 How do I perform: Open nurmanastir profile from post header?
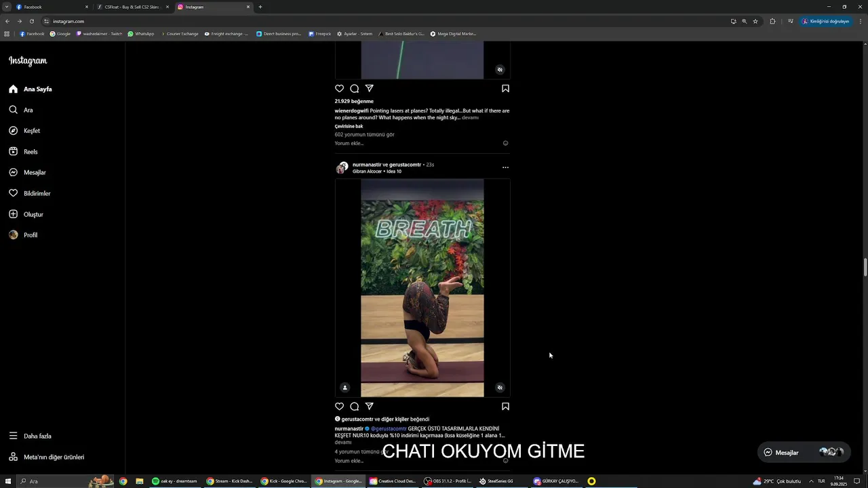pos(367,165)
